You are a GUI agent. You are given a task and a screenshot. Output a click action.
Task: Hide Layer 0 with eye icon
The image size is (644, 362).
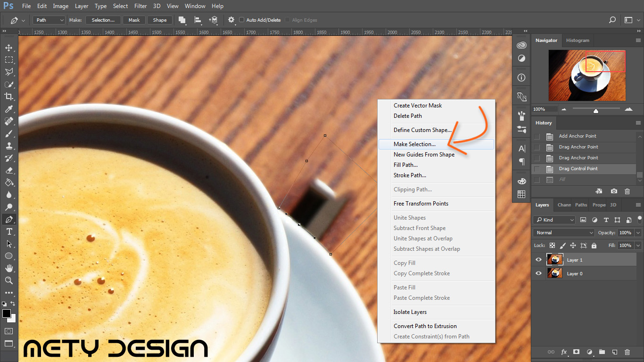tap(538, 273)
